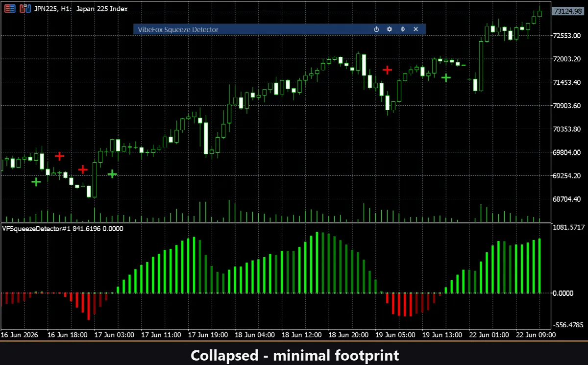
Task: Click the 22 Jun 09:00 time label
Action: [x=536, y=335]
